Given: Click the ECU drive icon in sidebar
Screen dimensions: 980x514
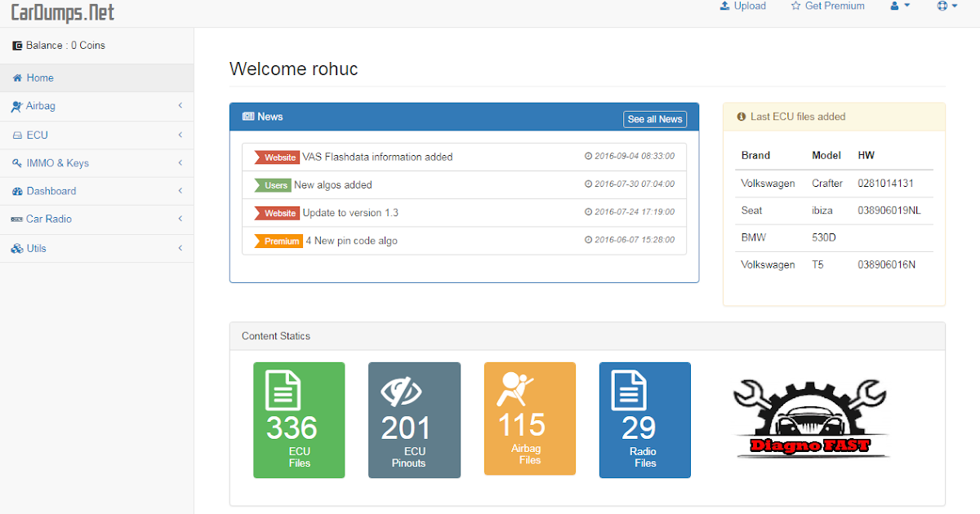Looking at the screenshot, I should pyautogui.click(x=18, y=135).
